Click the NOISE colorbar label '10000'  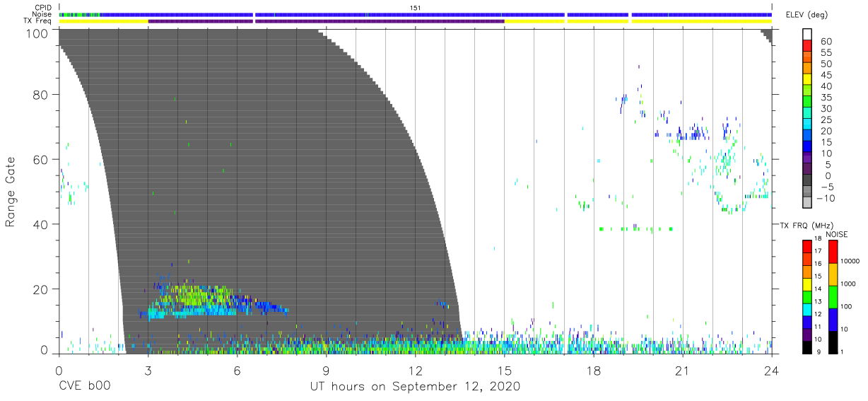tap(850, 262)
